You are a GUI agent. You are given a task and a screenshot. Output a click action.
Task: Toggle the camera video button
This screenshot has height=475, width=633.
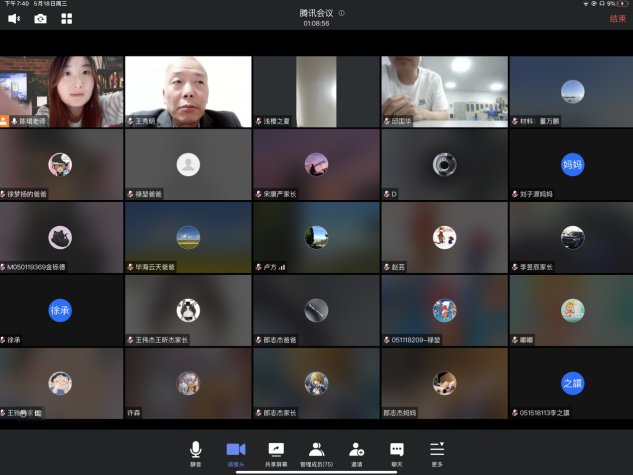236,453
